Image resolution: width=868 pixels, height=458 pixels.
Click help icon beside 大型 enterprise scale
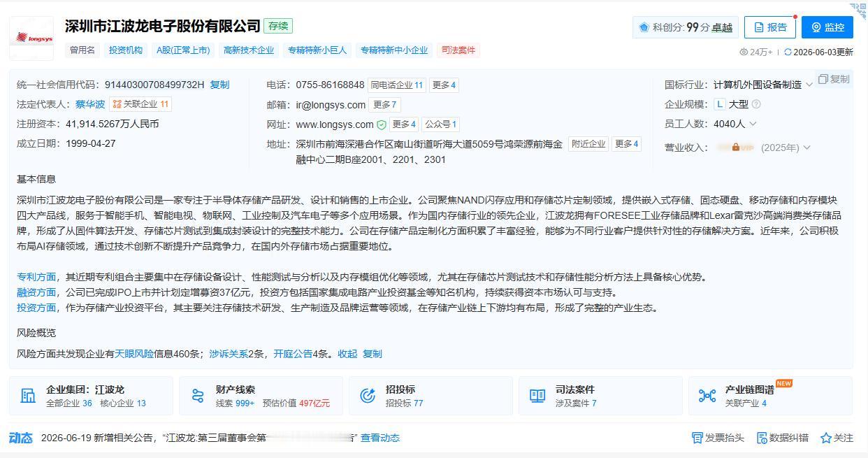756,104
